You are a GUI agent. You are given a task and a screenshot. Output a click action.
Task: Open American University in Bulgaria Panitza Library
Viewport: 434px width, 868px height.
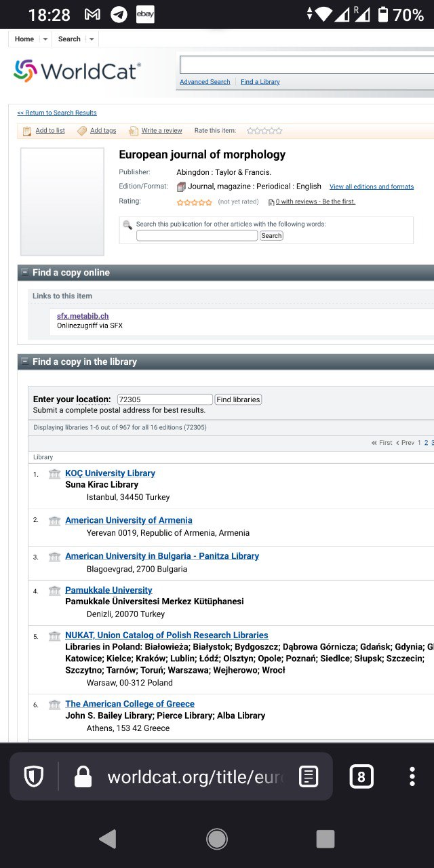point(162,556)
